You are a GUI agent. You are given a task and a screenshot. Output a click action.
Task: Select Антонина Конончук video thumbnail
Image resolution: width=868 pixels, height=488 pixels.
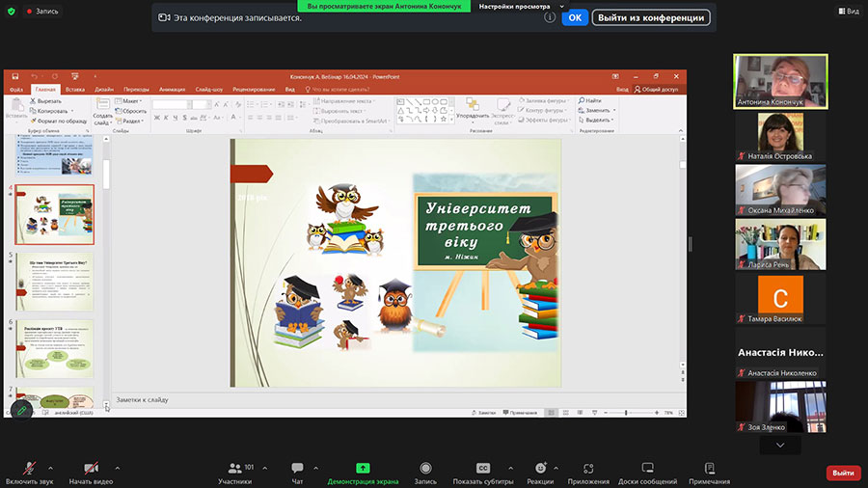[x=780, y=81]
